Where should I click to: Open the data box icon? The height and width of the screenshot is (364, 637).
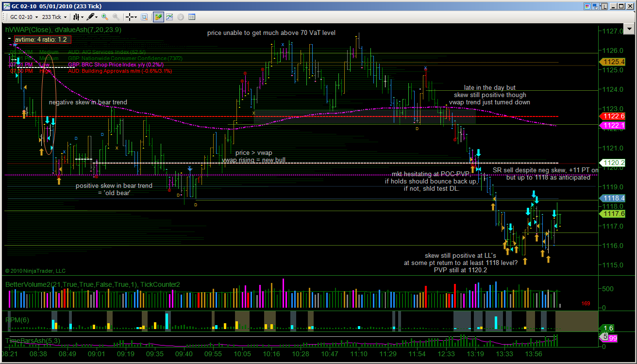tap(144, 17)
